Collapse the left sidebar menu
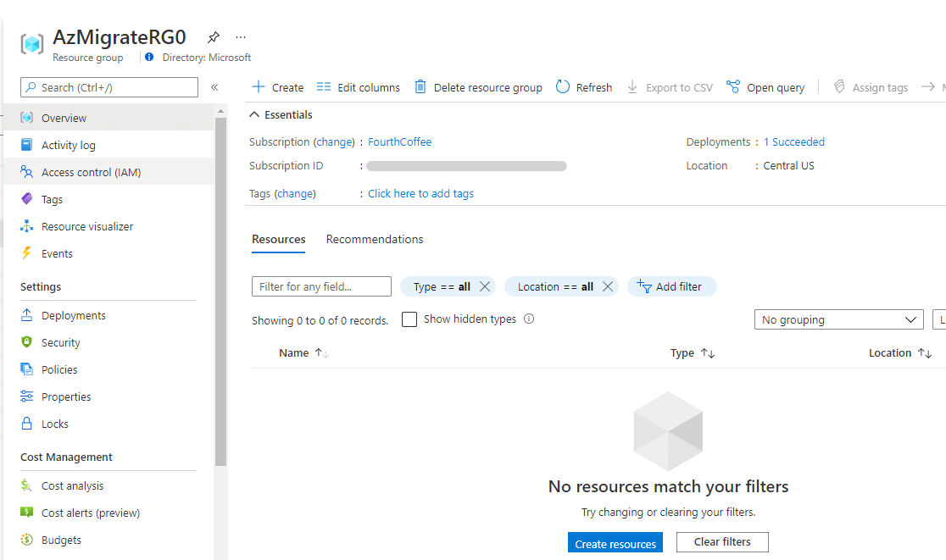The height and width of the screenshot is (560, 946). tap(214, 87)
